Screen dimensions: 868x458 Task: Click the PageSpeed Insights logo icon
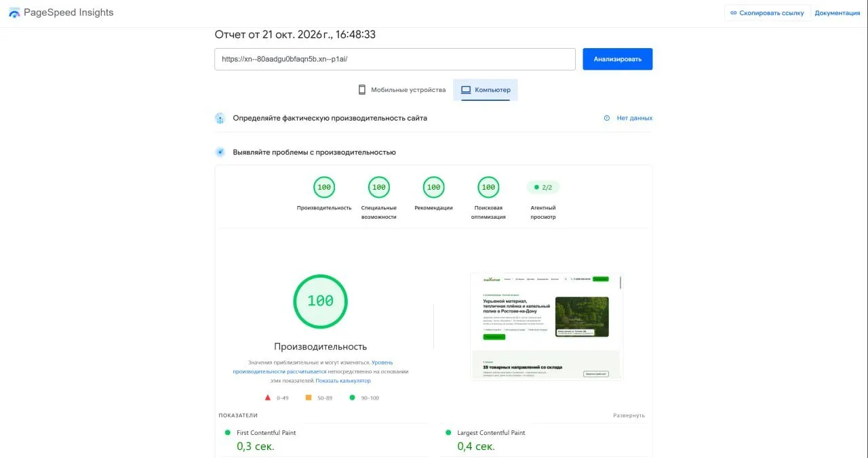[x=14, y=13]
